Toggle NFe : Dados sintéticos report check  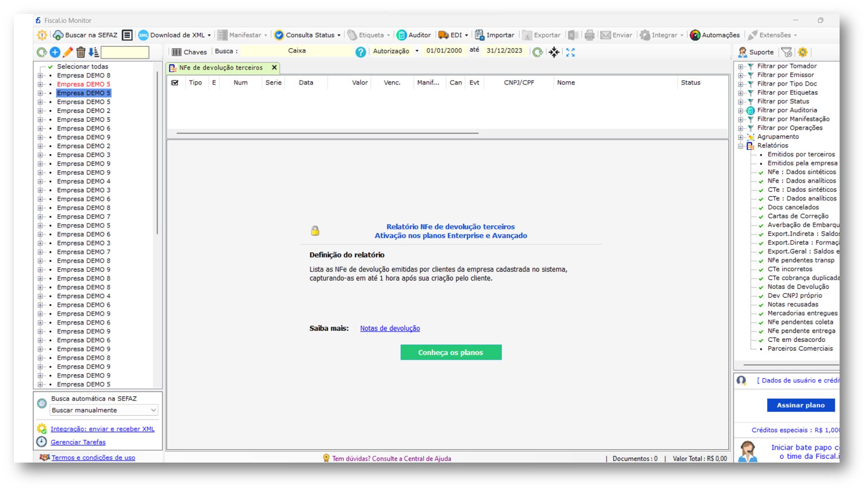click(761, 173)
